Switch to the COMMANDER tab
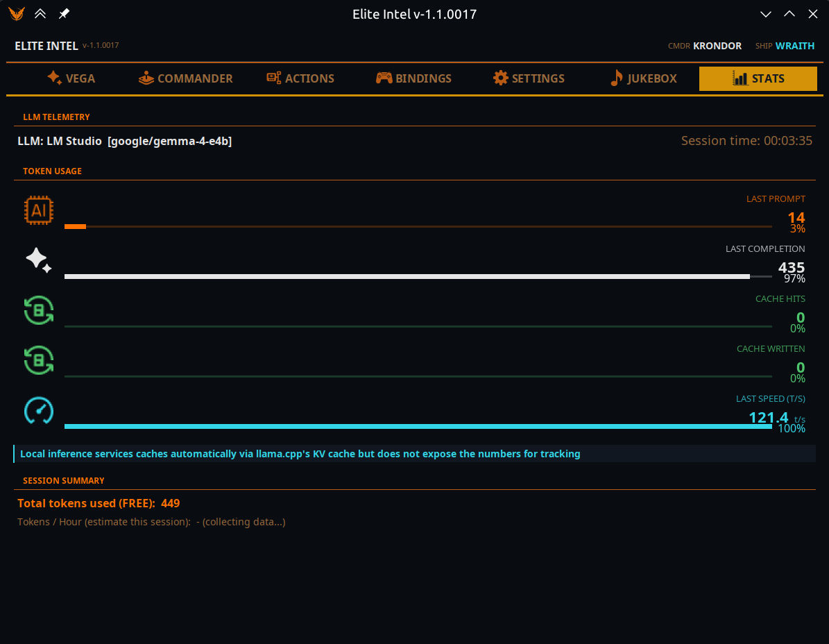This screenshot has height=644, width=829. pyautogui.click(x=185, y=78)
